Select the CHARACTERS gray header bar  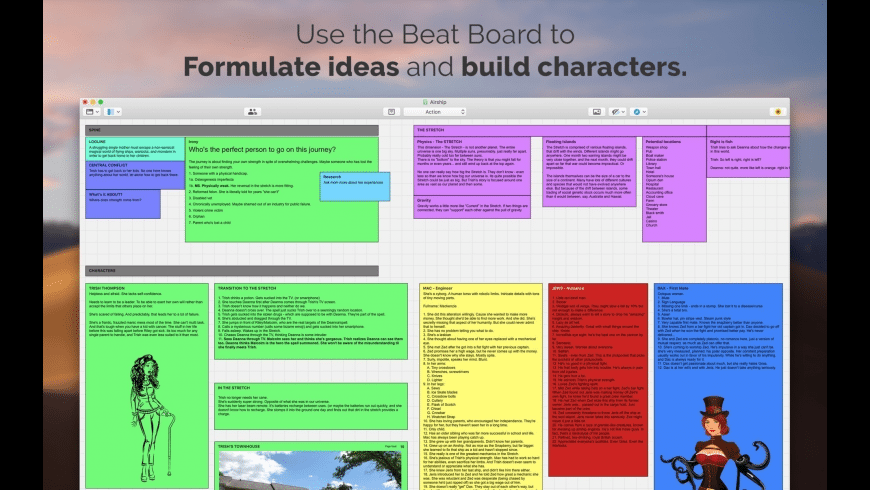(x=232, y=270)
